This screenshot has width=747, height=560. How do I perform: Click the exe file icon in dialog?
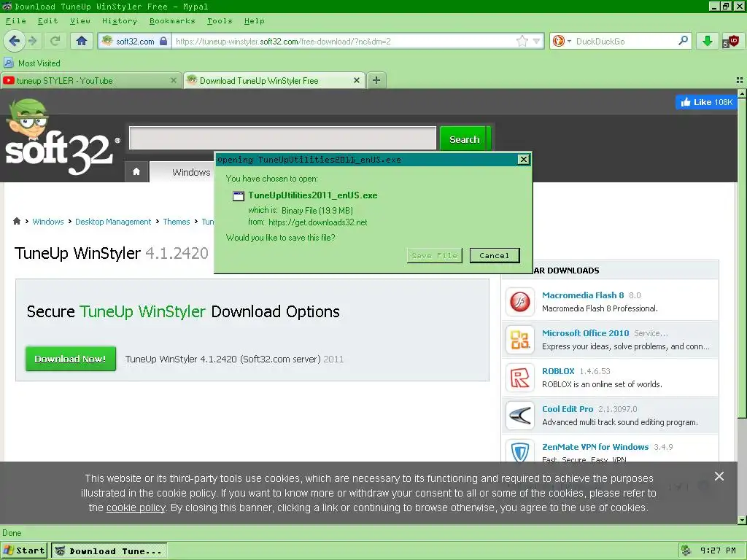(239, 195)
